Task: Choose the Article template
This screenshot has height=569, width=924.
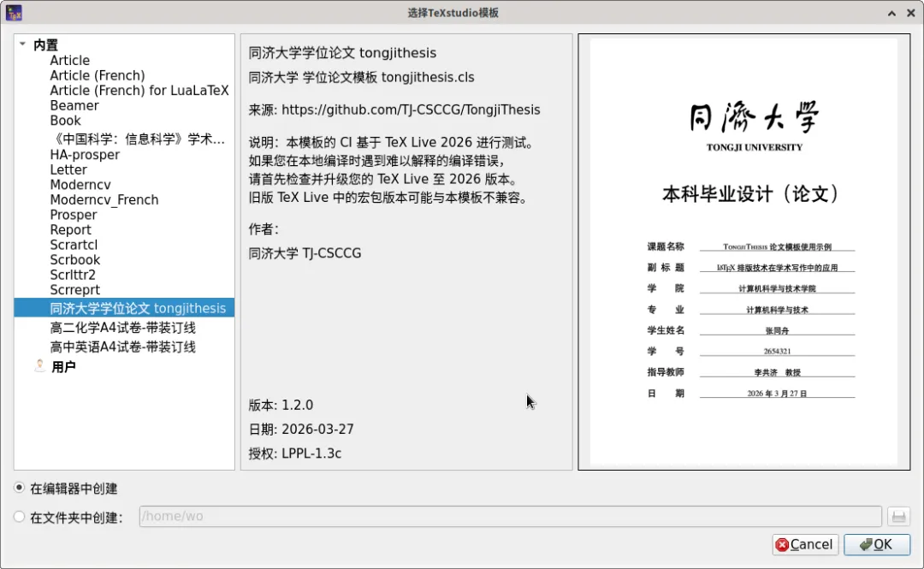Action: click(x=69, y=61)
